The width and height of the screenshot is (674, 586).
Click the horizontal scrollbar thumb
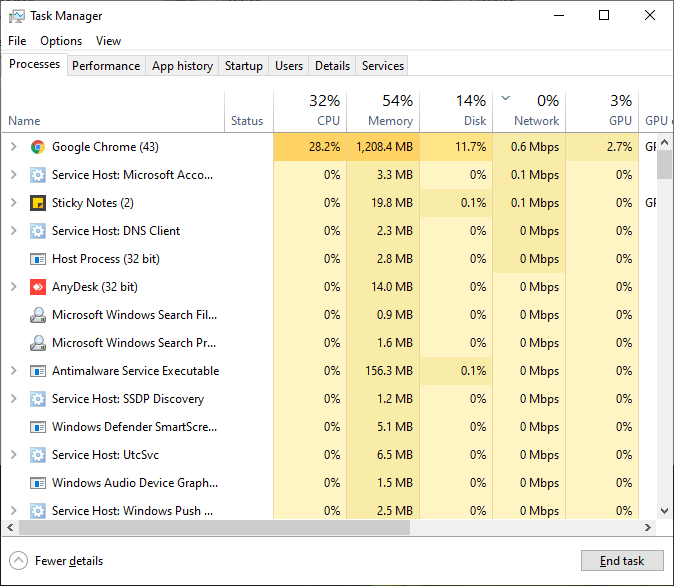pyautogui.click(x=214, y=528)
